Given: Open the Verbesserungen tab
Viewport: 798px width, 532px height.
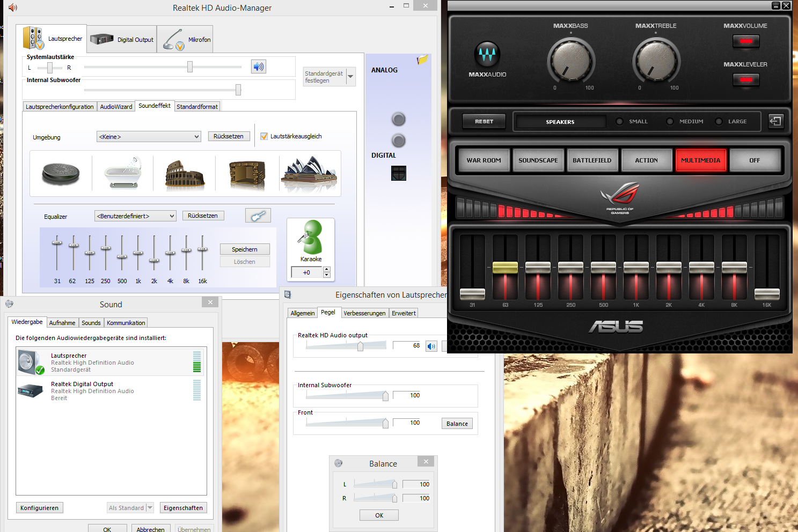Looking at the screenshot, I should point(364,313).
